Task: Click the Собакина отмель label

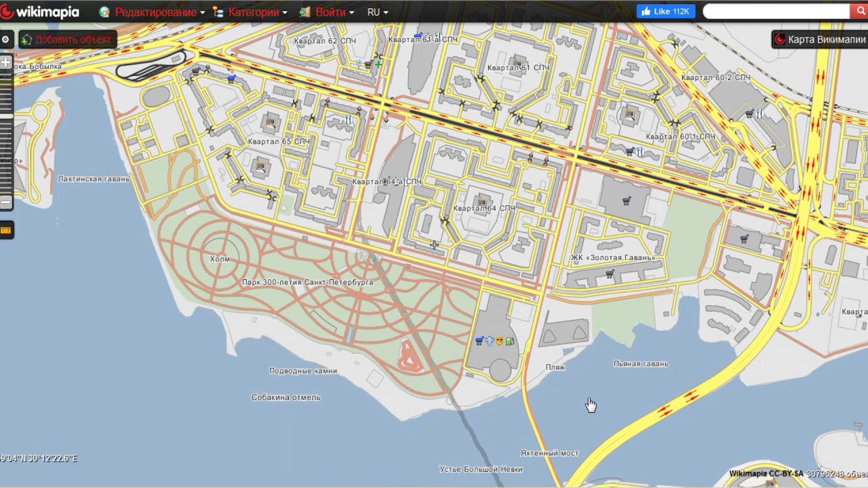Action: pos(285,397)
